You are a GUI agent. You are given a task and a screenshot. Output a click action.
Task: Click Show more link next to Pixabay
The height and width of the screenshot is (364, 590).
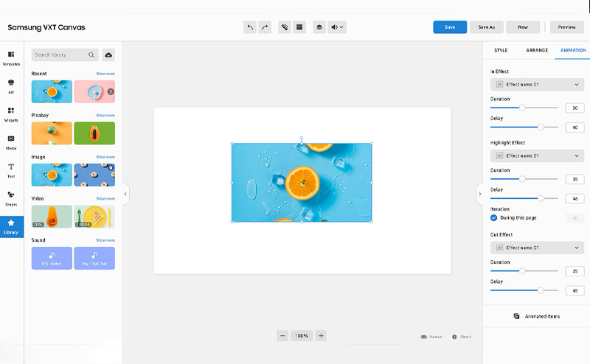(x=105, y=116)
